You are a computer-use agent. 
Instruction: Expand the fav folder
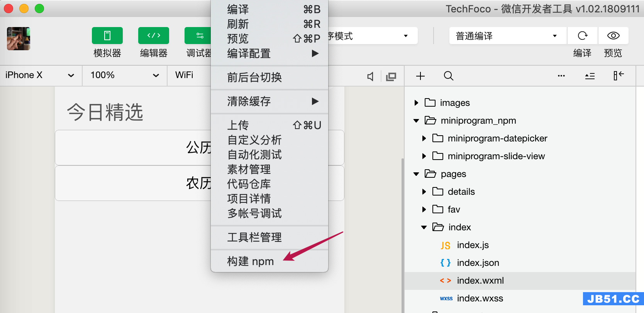424,209
